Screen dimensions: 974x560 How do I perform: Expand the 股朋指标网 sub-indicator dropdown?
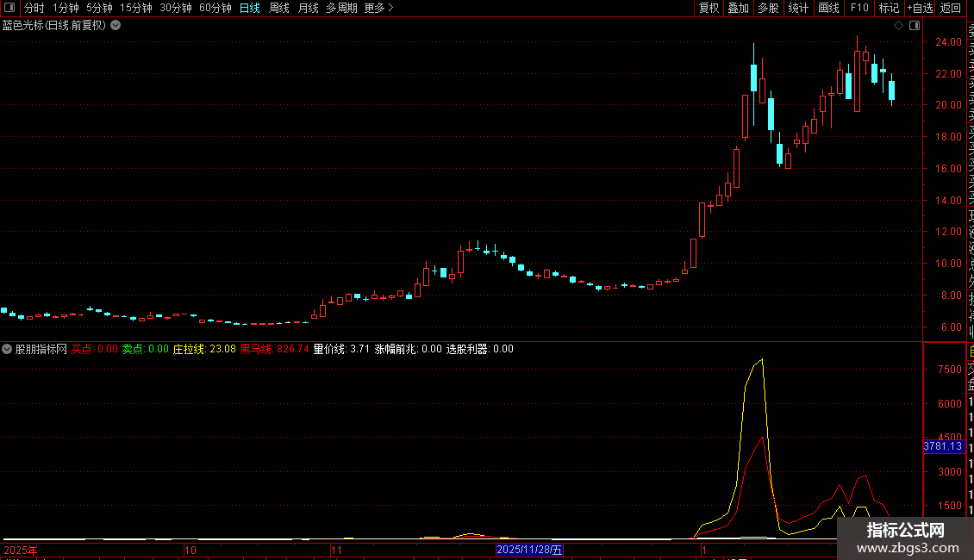pos(7,349)
